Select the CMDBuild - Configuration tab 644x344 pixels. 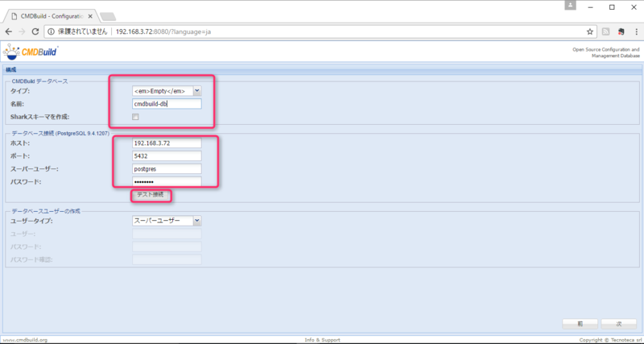click(50, 16)
